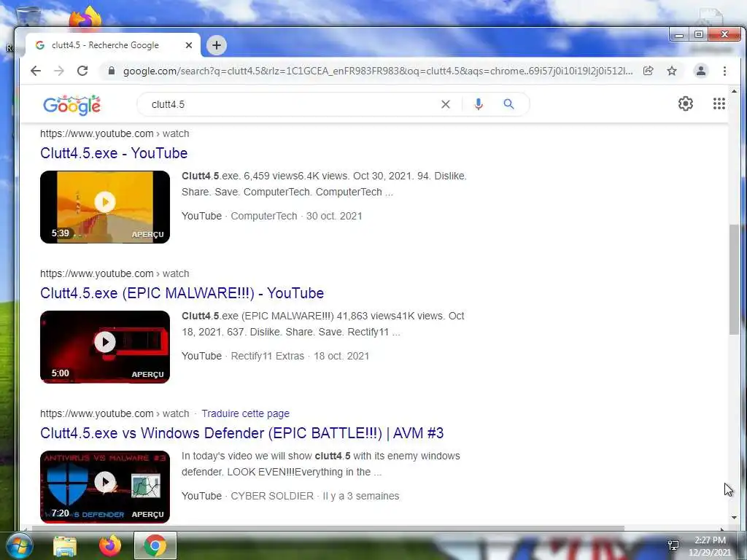Click the Google logo
Image resolution: width=747 pixels, height=560 pixels.
click(72, 105)
